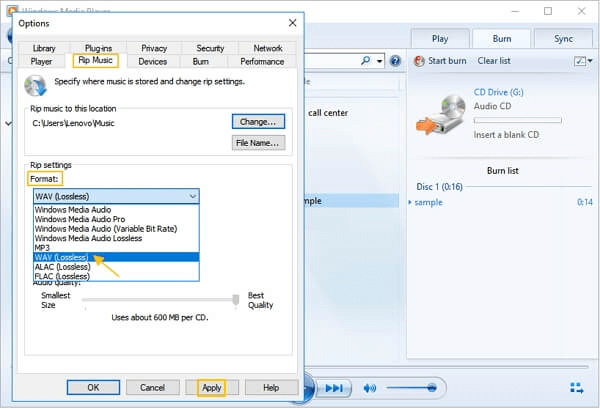This screenshot has height=409, width=600.
Task: Open the Format combo box arrow
Action: (192, 196)
